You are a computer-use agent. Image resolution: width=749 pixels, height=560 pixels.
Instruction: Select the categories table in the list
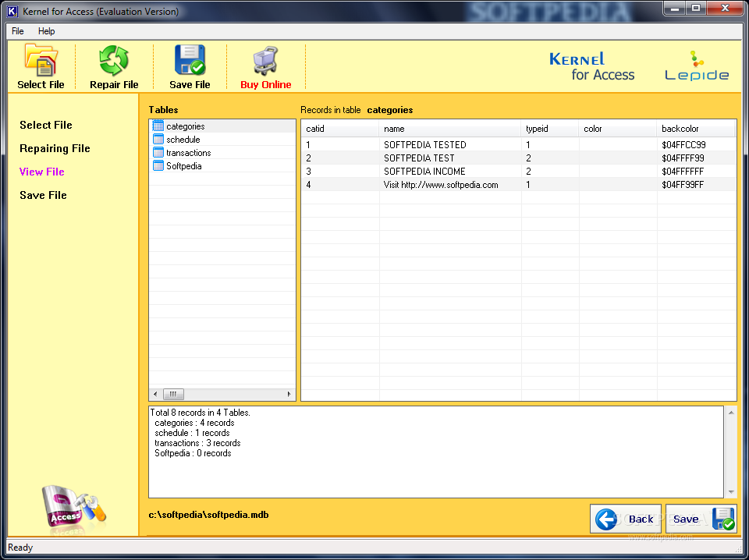(222, 126)
